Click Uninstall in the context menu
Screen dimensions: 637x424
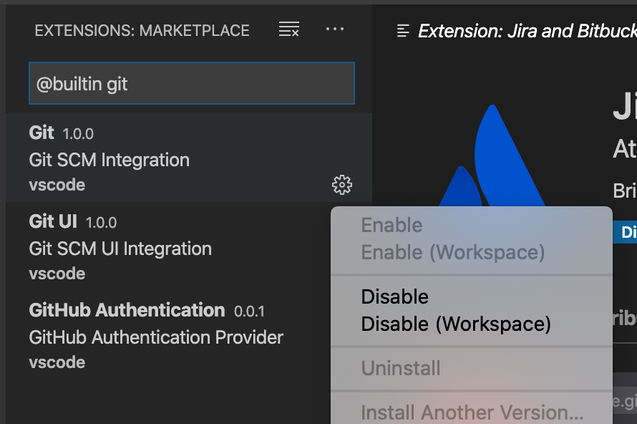click(400, 368)
